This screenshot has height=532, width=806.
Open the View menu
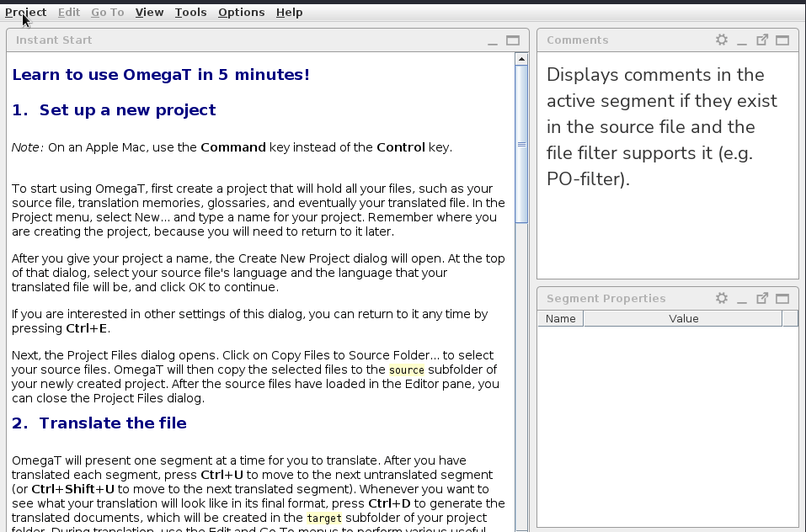(150, 13)
